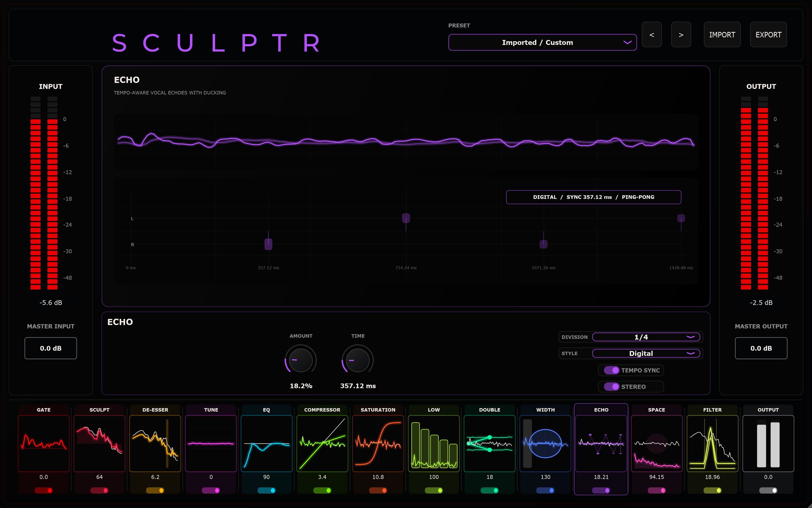The height and width of the screenshot is (508, 812).
Task: Open the Sculpt module thumbnail
Action: pos(99,444)
